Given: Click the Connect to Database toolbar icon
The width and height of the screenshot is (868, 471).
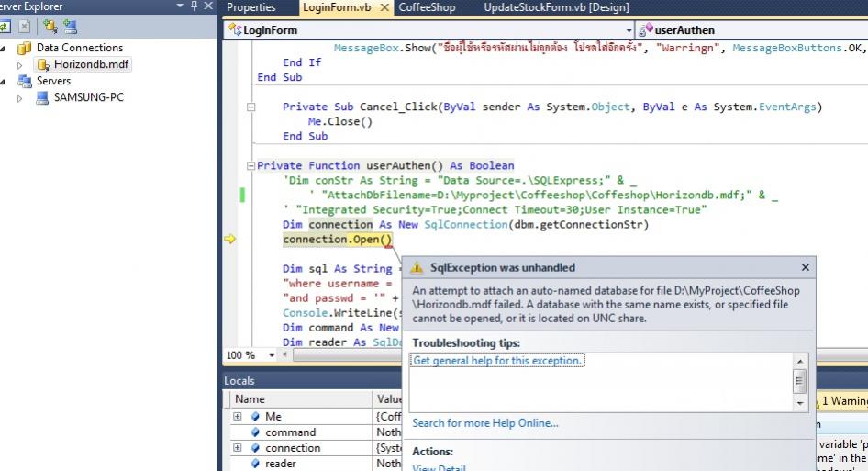Looking at the screenshot, I should [x=50, y=27].
